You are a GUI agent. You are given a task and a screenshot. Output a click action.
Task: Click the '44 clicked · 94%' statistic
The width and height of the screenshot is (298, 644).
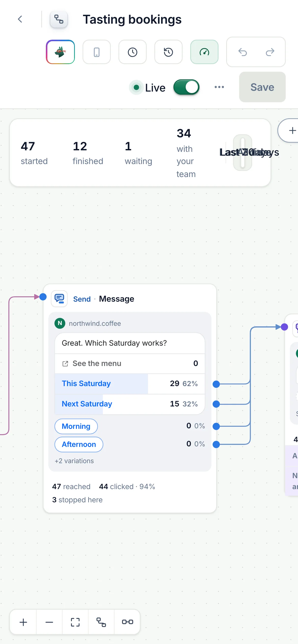pos(127,487)
